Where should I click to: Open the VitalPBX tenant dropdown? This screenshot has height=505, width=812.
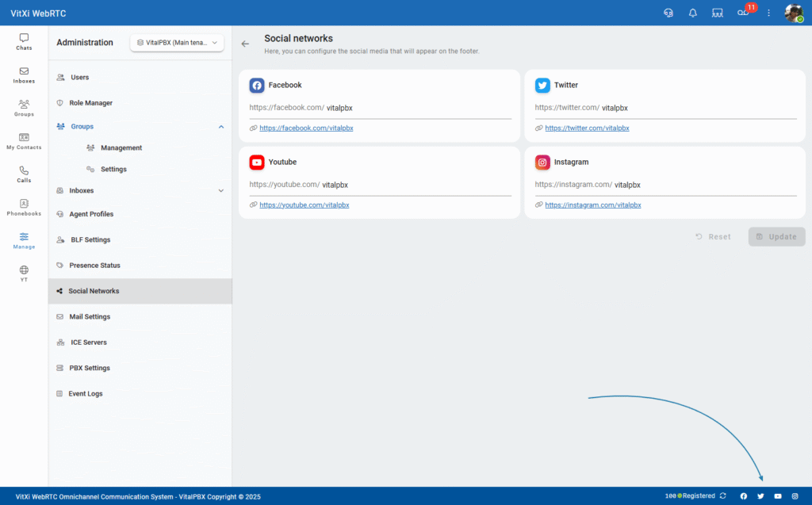point(177,43)
